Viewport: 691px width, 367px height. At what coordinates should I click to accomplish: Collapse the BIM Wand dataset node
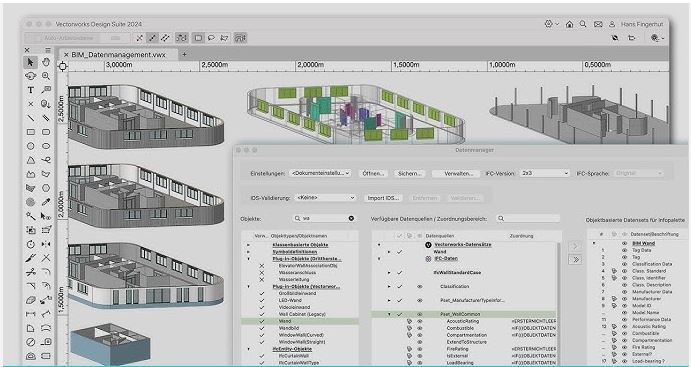pyautogui.click(x=594, y=243)
